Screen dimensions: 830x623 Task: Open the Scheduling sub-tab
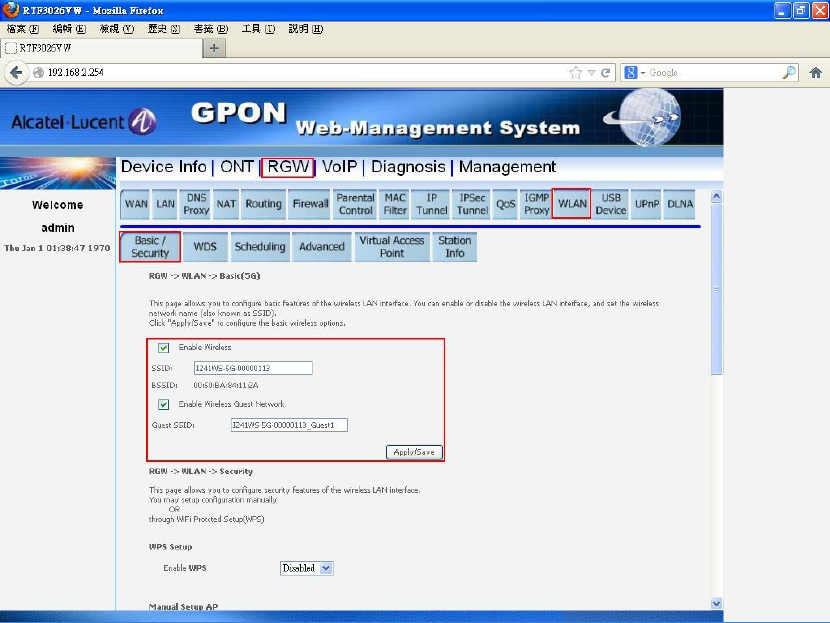(260, 247)
